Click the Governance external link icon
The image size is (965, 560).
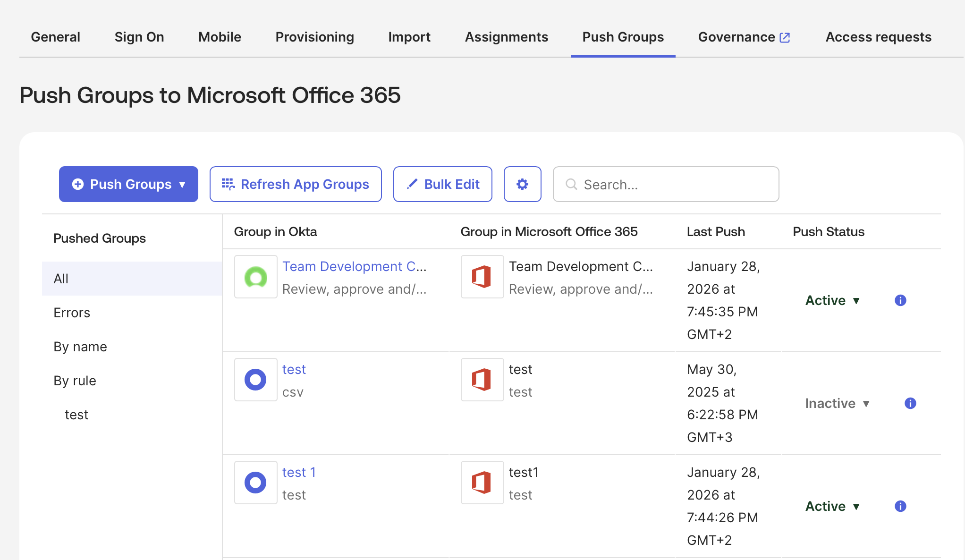785,37
